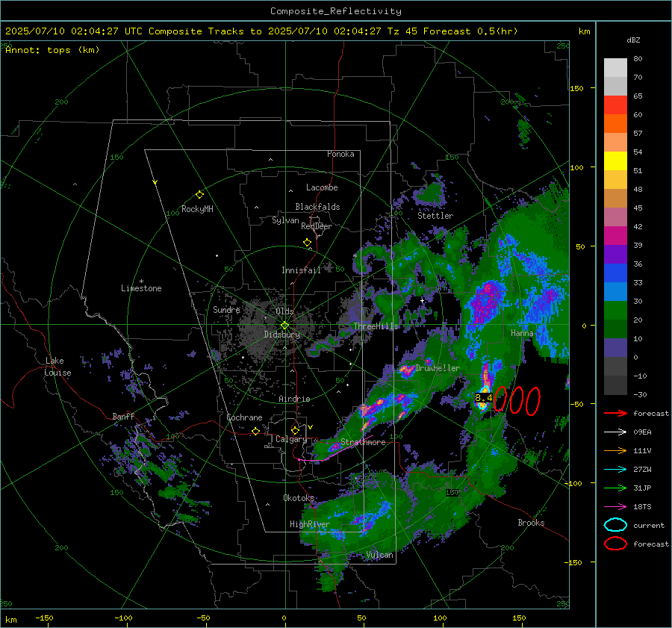This screenshot has height=628, width=672.
Task: Click the Innisfail label
Action: tap(301, 270)
